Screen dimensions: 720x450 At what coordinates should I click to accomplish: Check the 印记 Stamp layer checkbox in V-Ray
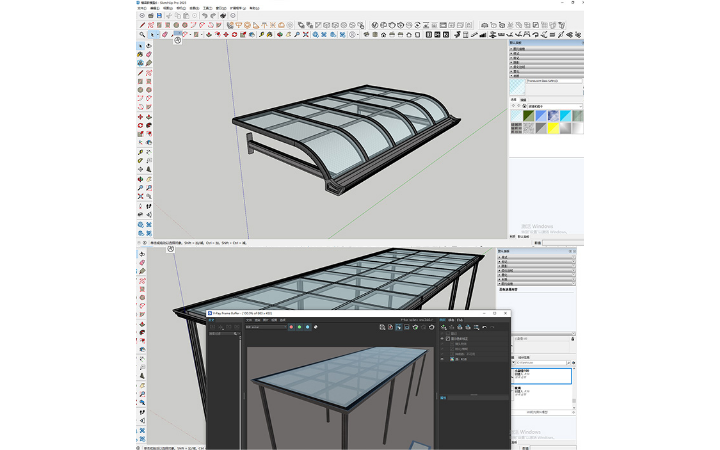448,333
